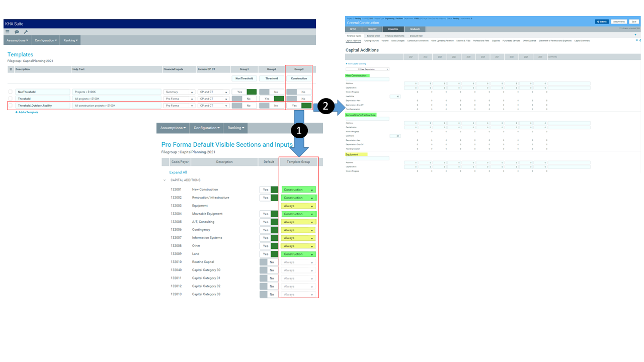
Task: Click the plus icon beside Add a Template
Action: (x=17, y=112)
